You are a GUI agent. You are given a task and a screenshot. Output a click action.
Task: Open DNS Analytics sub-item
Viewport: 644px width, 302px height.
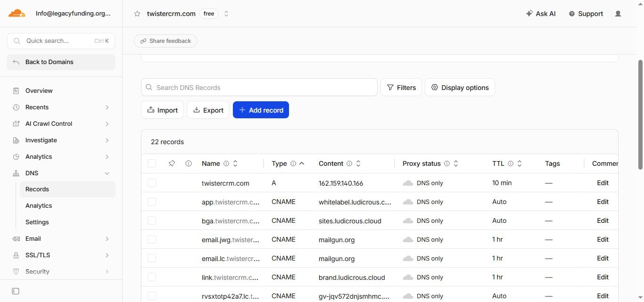click(x=67, y=206)
